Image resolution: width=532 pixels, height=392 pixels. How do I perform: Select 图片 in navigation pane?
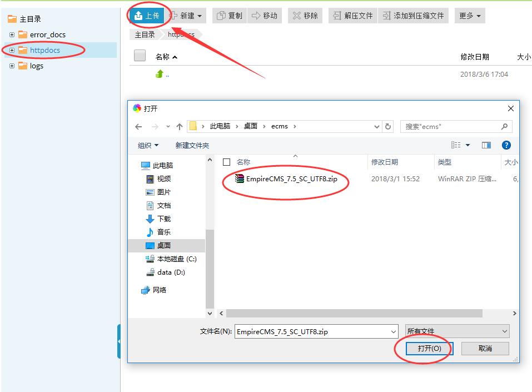158,192
